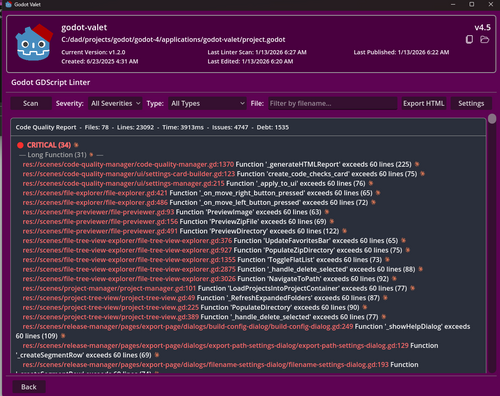Screen dimensions: 500x396
Task: Click orange icon after the _apply_to_ui issue
Action: pos(371,183)
